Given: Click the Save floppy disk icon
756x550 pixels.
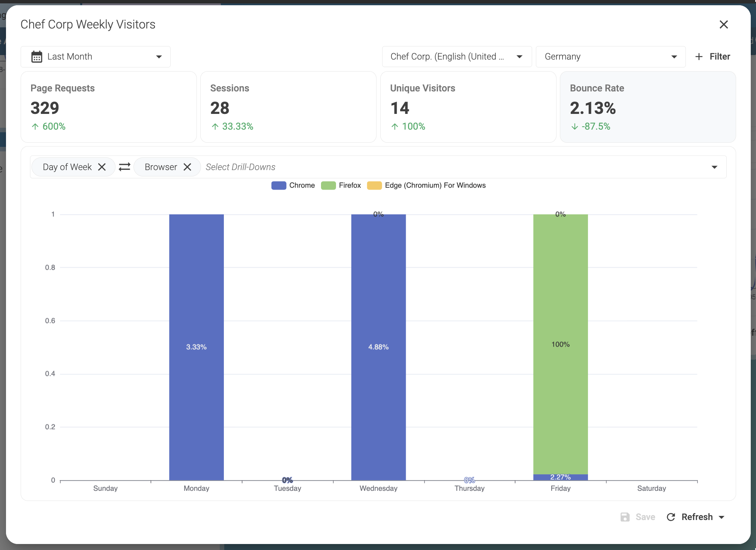Looking at the screenshot, I should [625, 517].
